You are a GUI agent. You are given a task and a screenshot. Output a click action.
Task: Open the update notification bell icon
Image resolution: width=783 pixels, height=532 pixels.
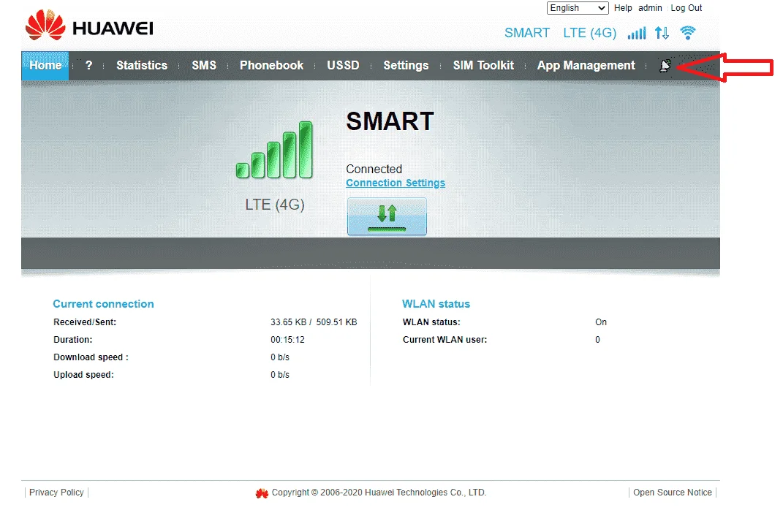pos(665,65)
